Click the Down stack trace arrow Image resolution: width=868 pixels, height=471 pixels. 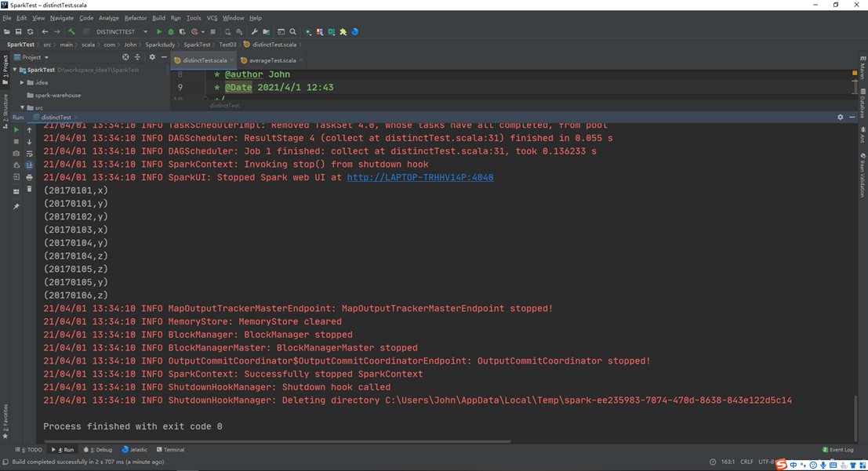click(29, 142)
